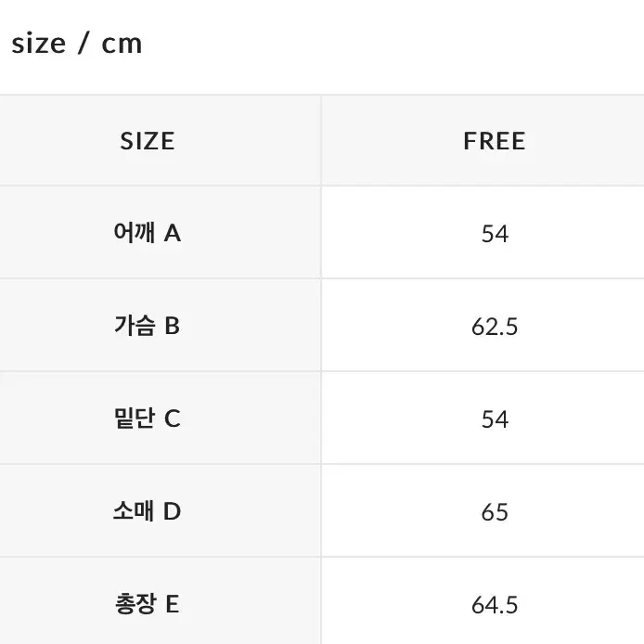Select the sleeve value 65
The width and height of the screenshot is (644, 644).
(x=495, y=512)
